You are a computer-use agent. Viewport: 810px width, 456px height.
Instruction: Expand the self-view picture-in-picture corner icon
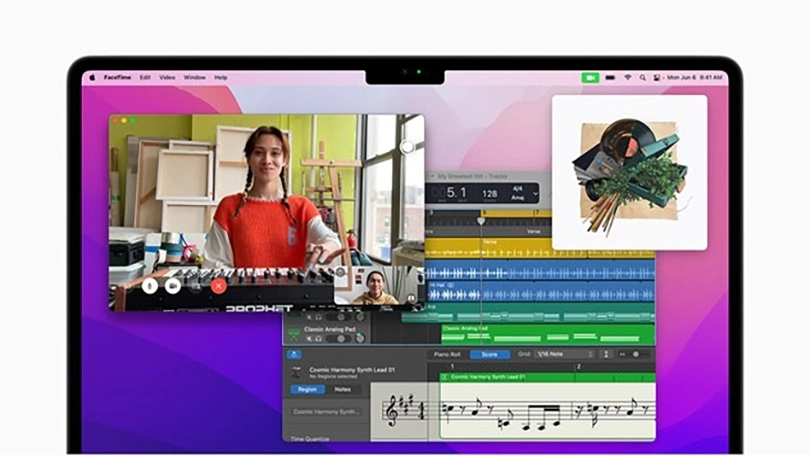pos(411,298)
